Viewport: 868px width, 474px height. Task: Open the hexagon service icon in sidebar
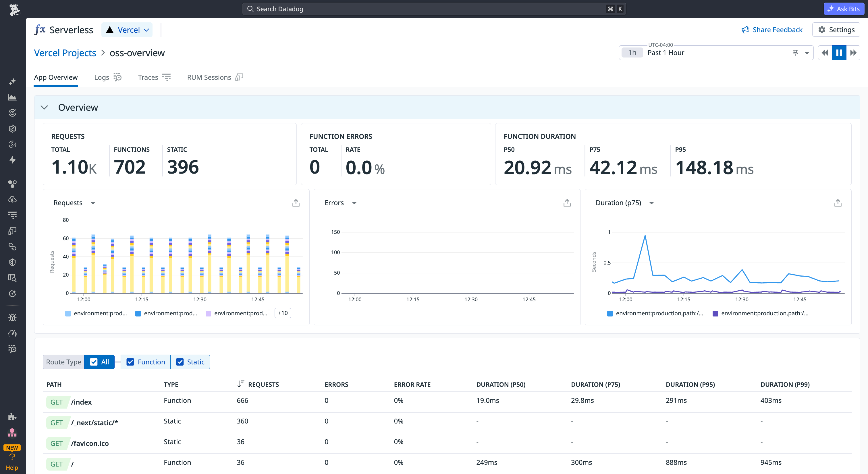pos(12,129)
